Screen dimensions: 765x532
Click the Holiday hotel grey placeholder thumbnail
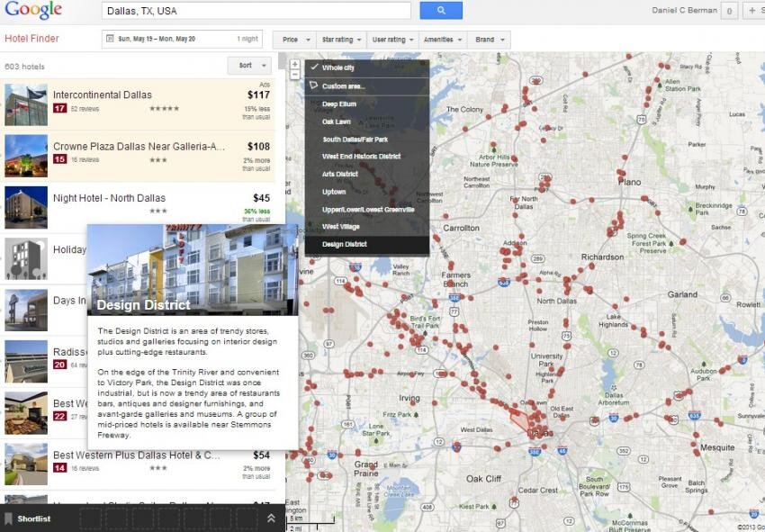[x=26, y=258]
